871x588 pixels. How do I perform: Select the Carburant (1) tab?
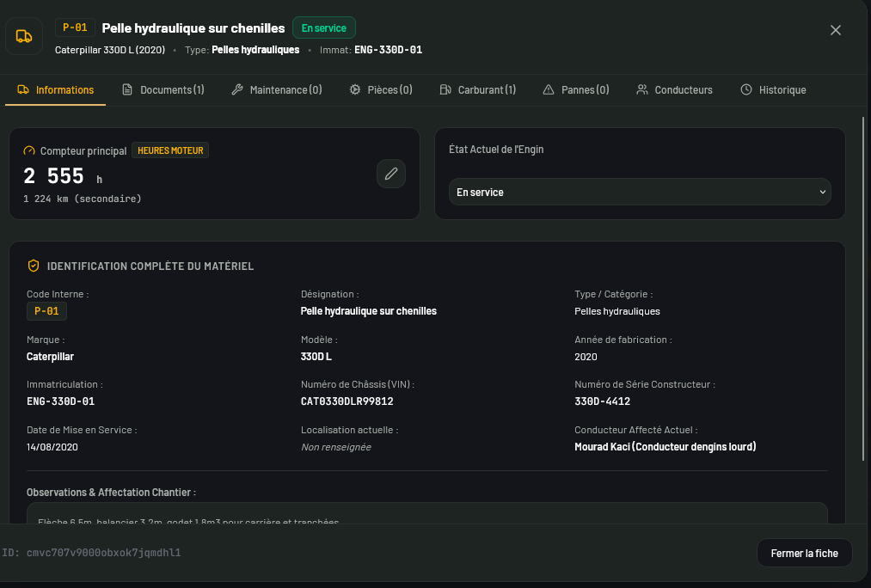point(478,90)
